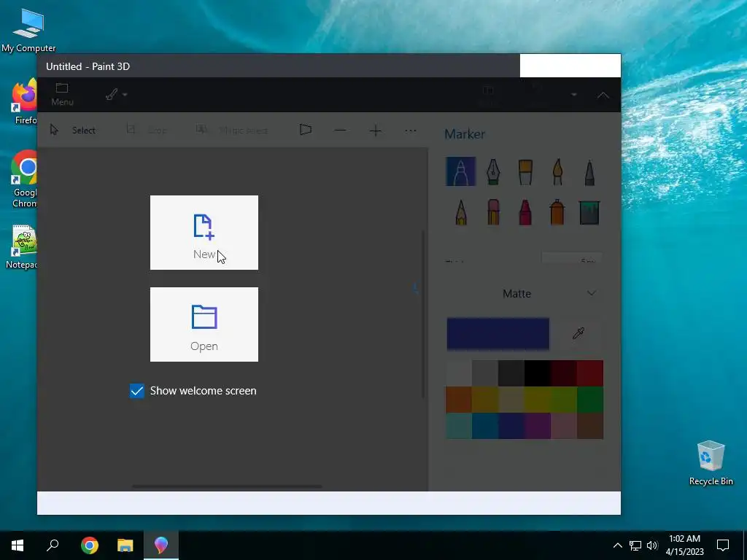The height and width of the screenshot is (560, 747).
Task: Open the notification center
Action: (723, 545)
